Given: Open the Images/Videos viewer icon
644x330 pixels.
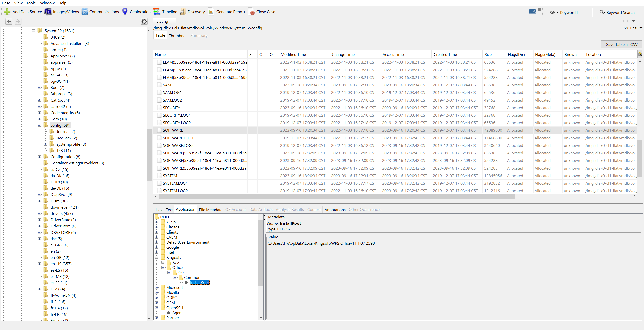Looking at the screenshot, I should click(x=48, y=12).
